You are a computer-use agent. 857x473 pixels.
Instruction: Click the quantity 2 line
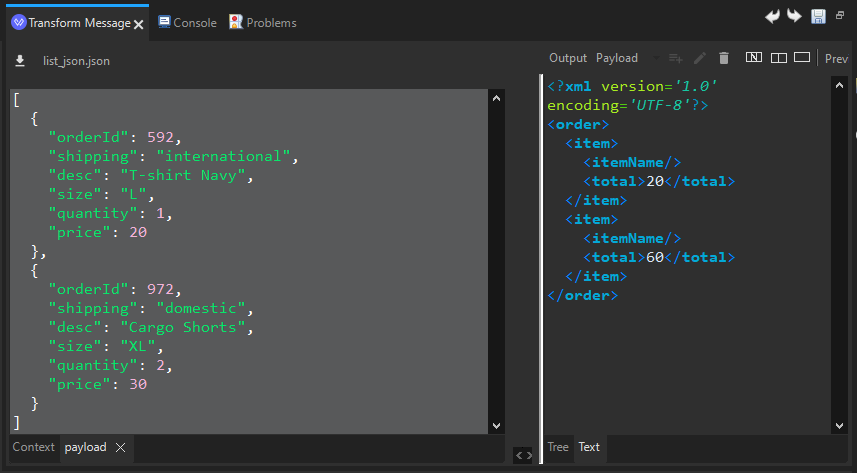tap(110, 365)
